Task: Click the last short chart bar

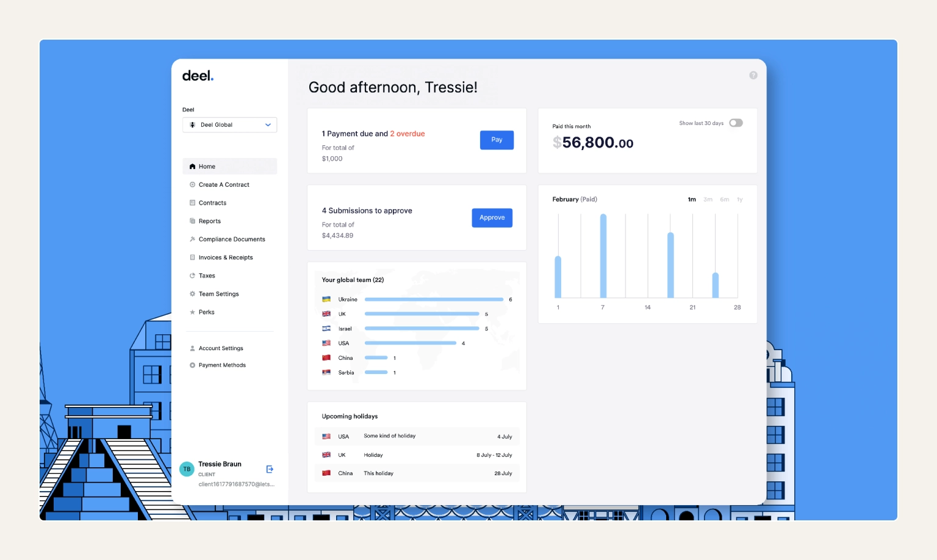Action: [716, 285]
